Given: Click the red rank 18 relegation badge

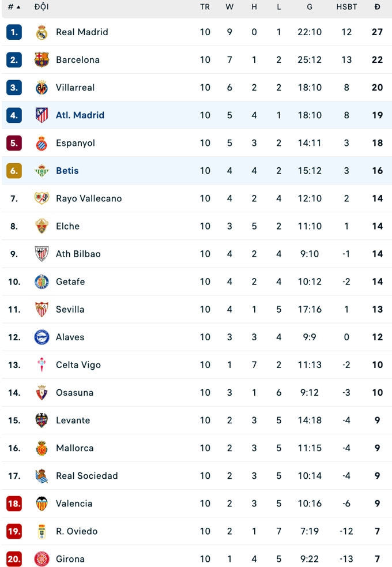Looking at the screenshot, I should point(14,504).
